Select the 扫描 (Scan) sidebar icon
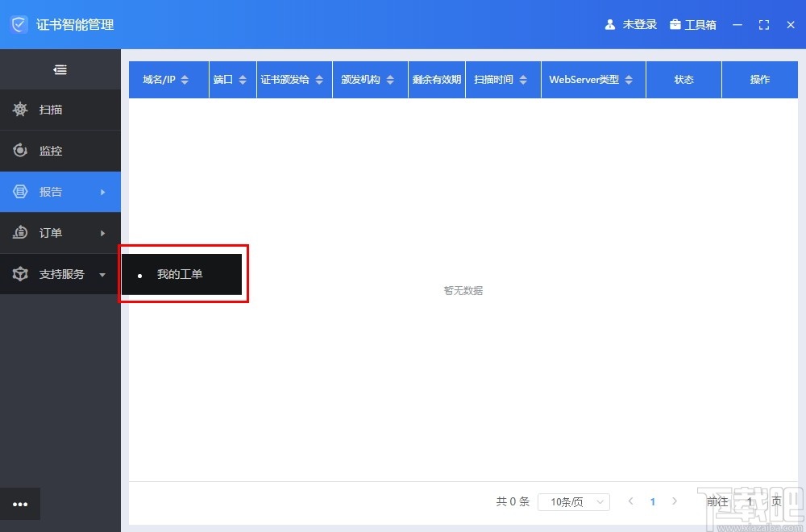 (20, 110)
